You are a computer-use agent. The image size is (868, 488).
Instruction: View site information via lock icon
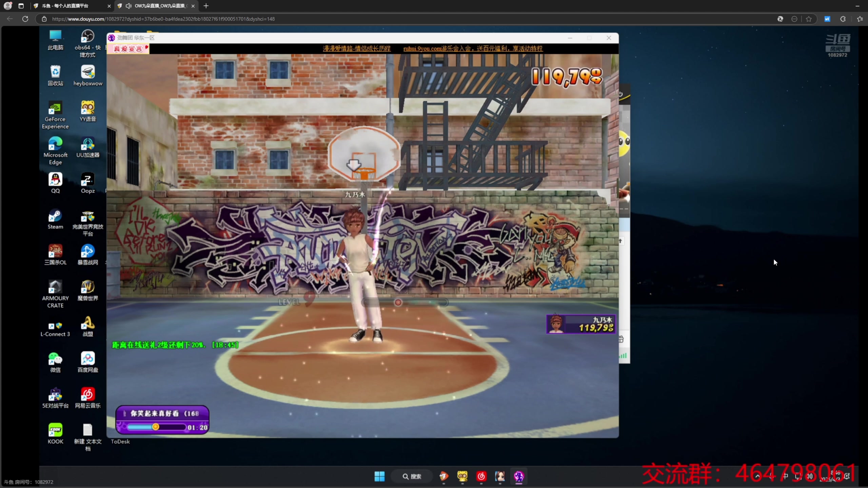(x=44, y=19)
